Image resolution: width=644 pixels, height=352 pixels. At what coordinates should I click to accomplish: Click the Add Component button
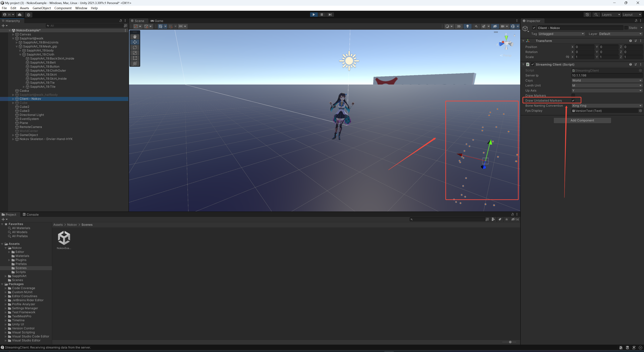click(582, 120)
